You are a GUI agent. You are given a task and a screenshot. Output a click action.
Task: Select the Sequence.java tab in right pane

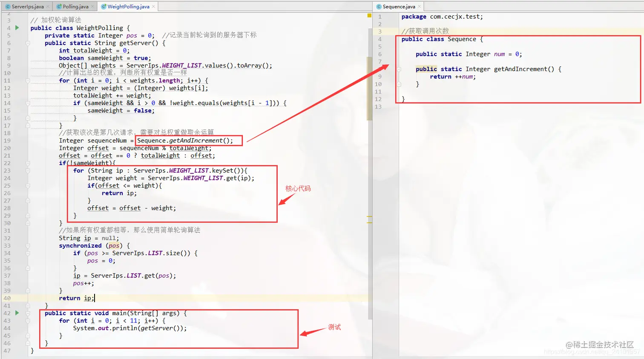(x=399, y=6)
